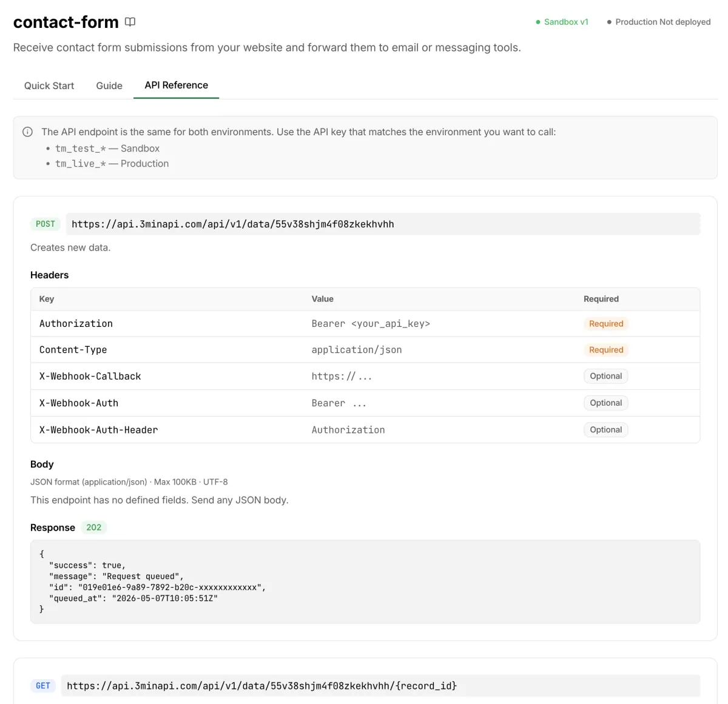The image size is (728, 704).
Task: Click the API endpoint same environments notice text
Action: (x=298, y=132)
